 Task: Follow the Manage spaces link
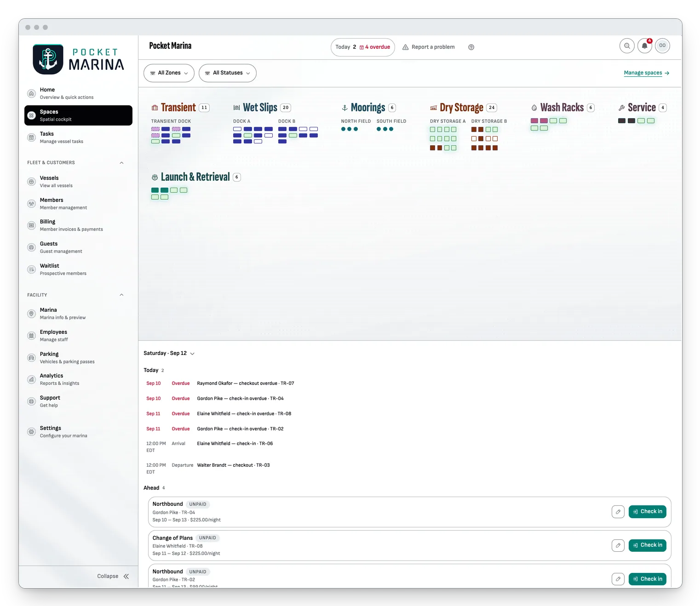tap(646, 73)
